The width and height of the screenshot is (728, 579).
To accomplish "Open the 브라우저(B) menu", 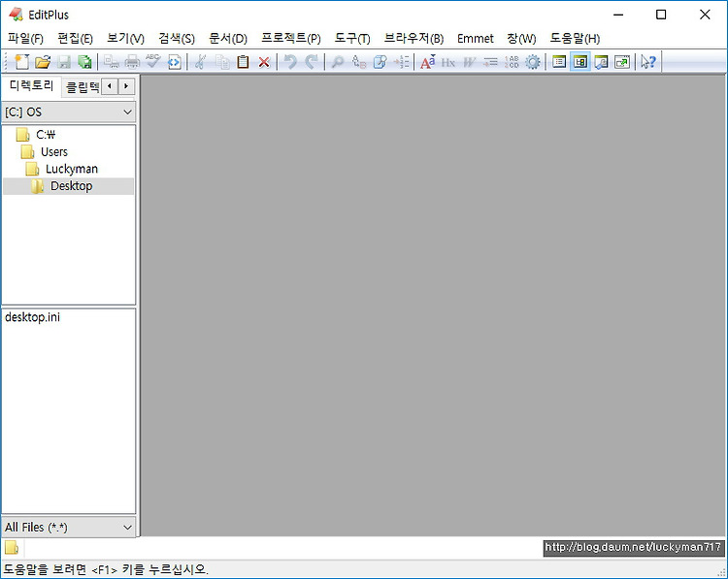I will pyautogui.click(x=414, y=39).
